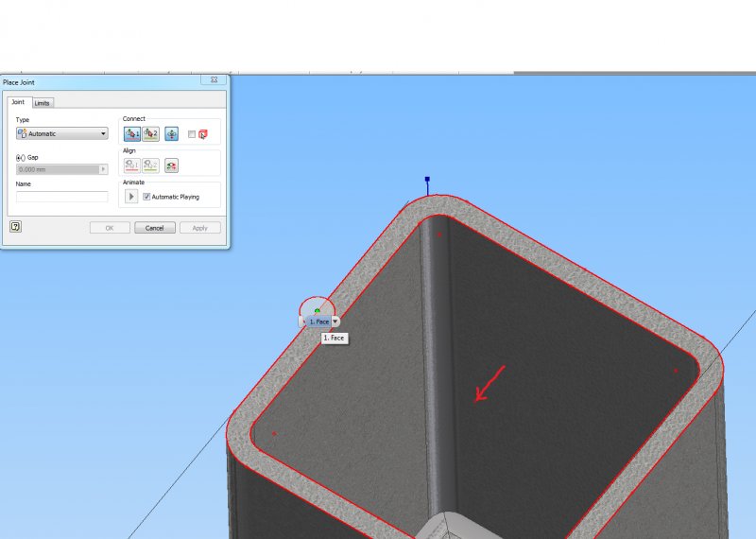Screen dimensions: 756x539
Task: Click the Gap value field
Action: pyautogui.click(x=58, y=169)
